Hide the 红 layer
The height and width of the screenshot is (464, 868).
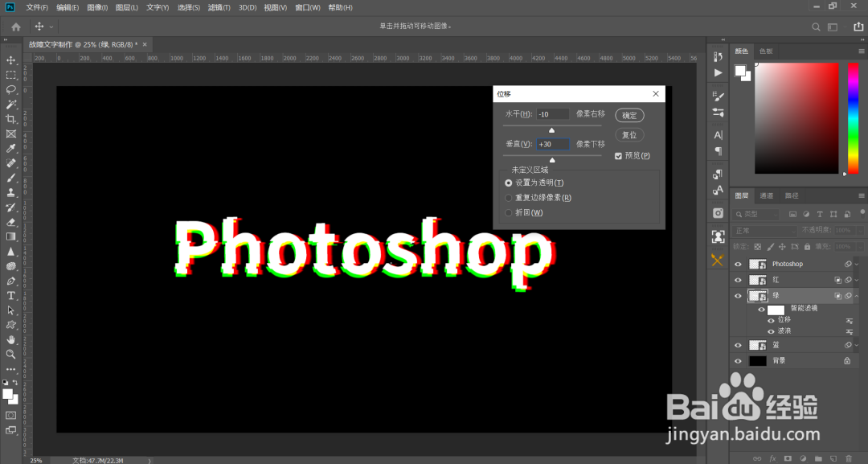coord(738,280)
